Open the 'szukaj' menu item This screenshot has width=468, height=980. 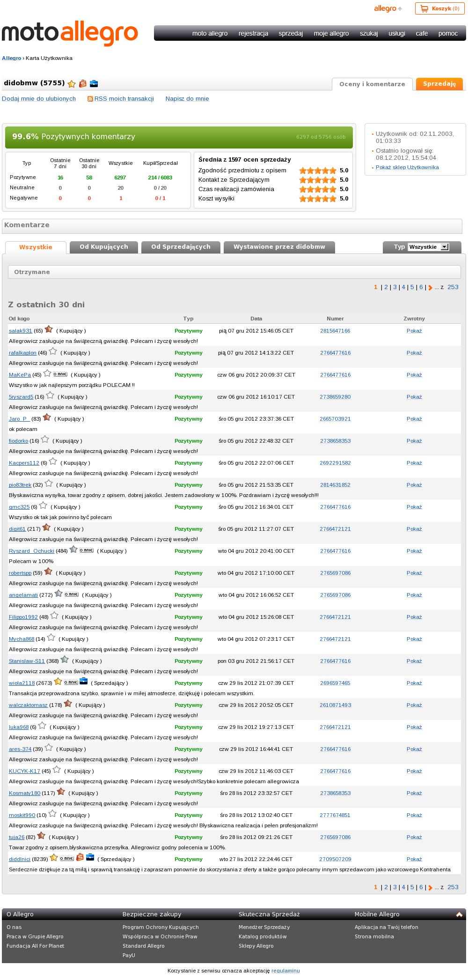click(369, 33)
